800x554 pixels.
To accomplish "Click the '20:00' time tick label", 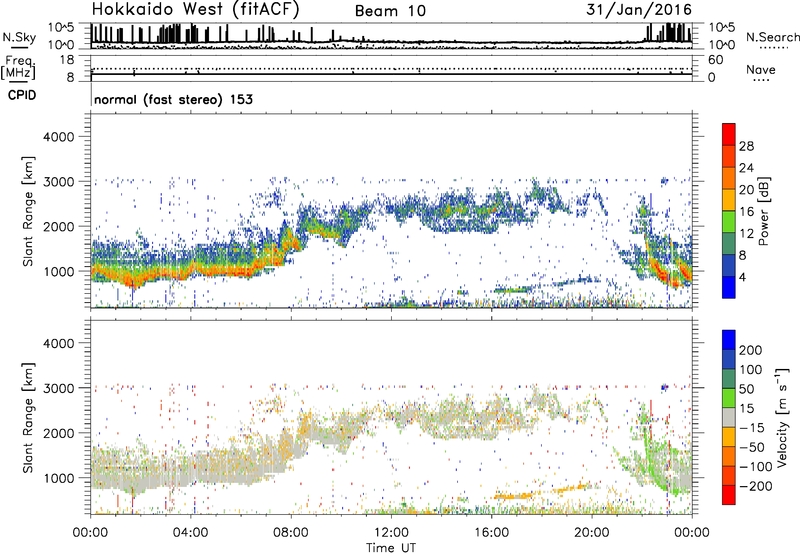I will (592, 533).
